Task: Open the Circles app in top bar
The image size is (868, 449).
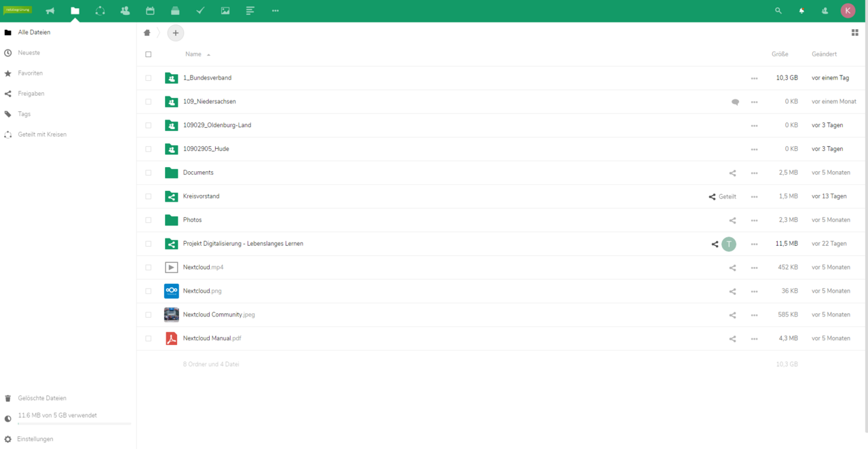Action: tap(100, 11)
